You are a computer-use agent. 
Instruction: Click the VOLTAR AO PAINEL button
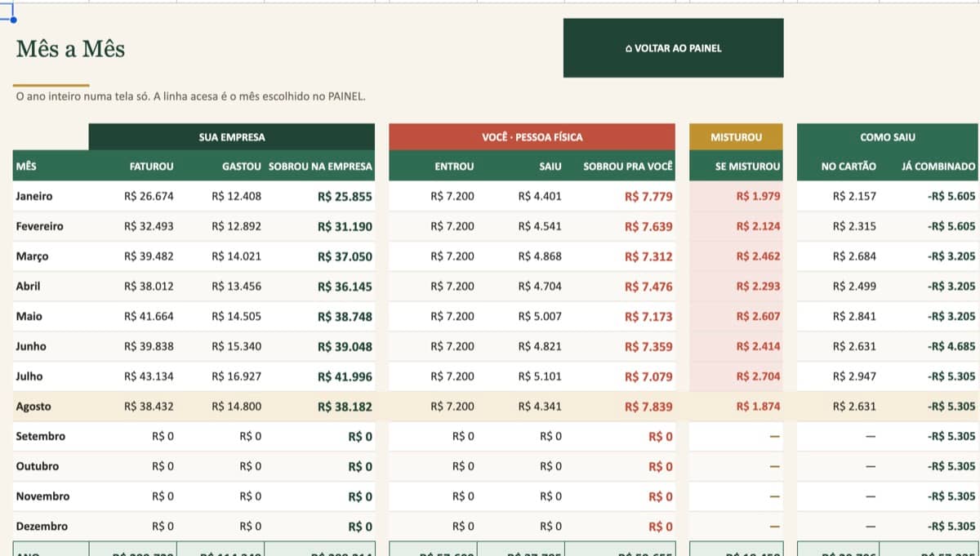coord(673,48)
